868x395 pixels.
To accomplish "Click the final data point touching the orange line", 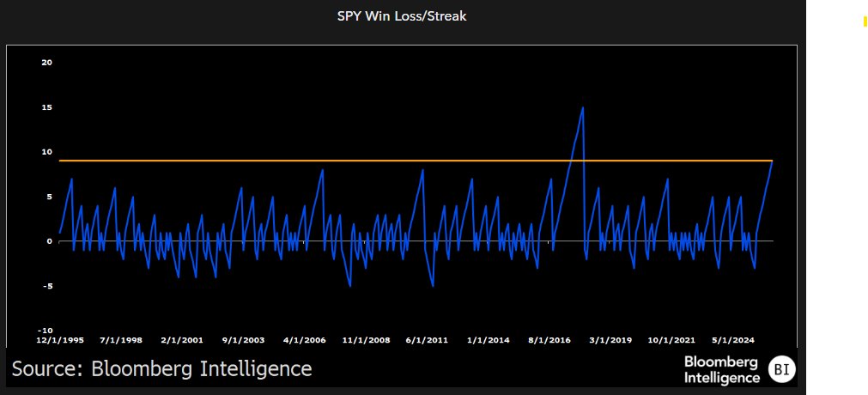I will tap(772, 161).
